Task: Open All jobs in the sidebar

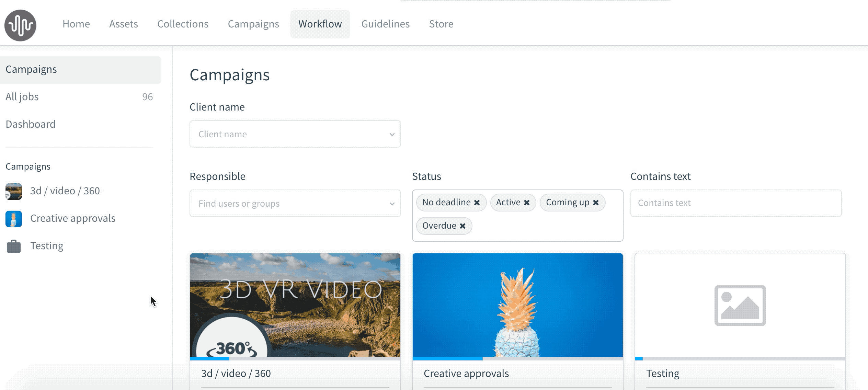Action: coord(22,97)
